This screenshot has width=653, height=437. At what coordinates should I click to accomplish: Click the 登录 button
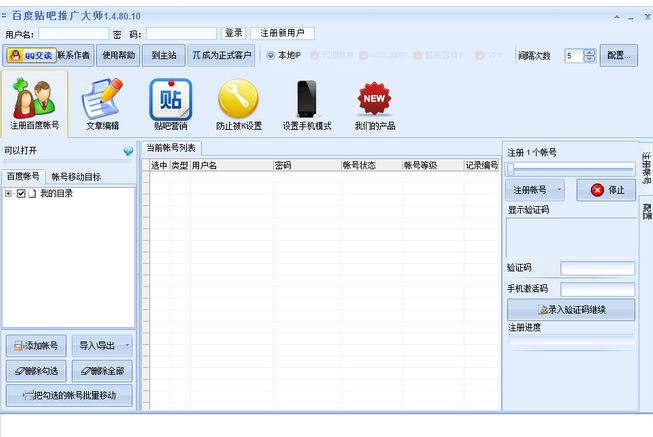click(234, 33)
